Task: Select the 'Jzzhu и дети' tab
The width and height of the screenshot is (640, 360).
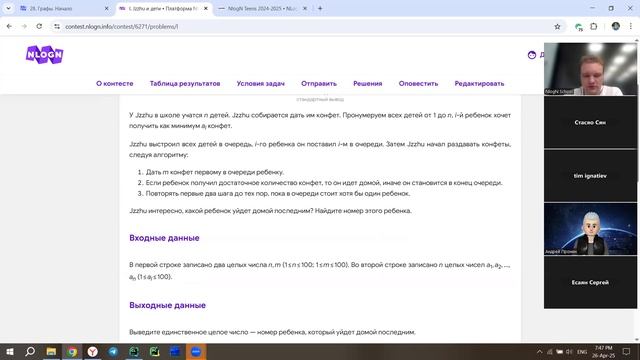Action: (x=163, y=8)
